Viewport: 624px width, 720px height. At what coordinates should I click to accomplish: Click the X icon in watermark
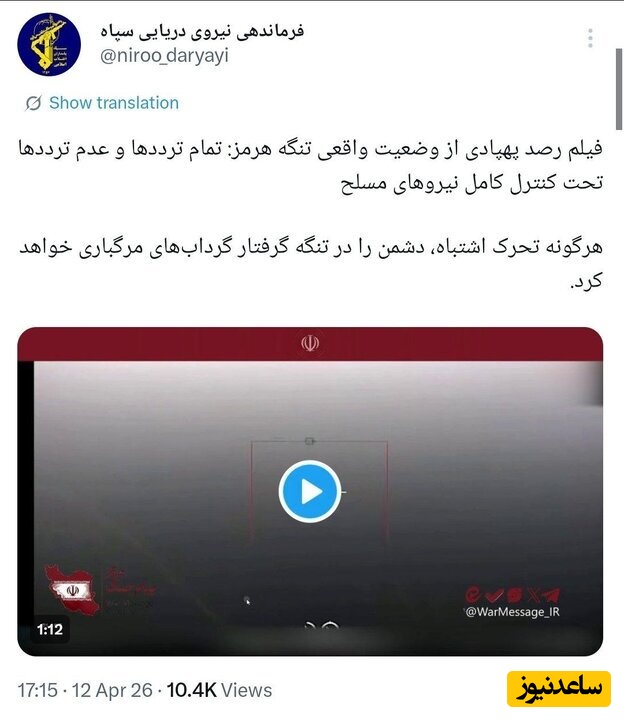point(533,595)
